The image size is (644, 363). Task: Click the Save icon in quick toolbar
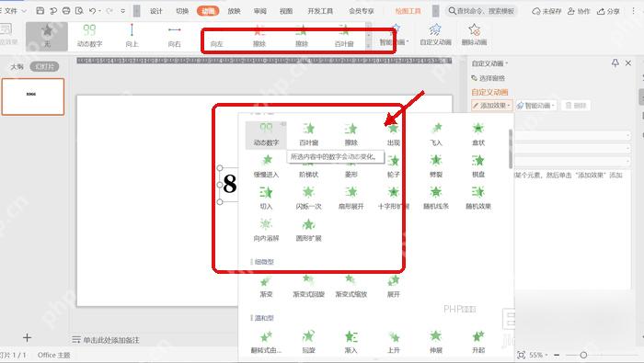[40, 11]
